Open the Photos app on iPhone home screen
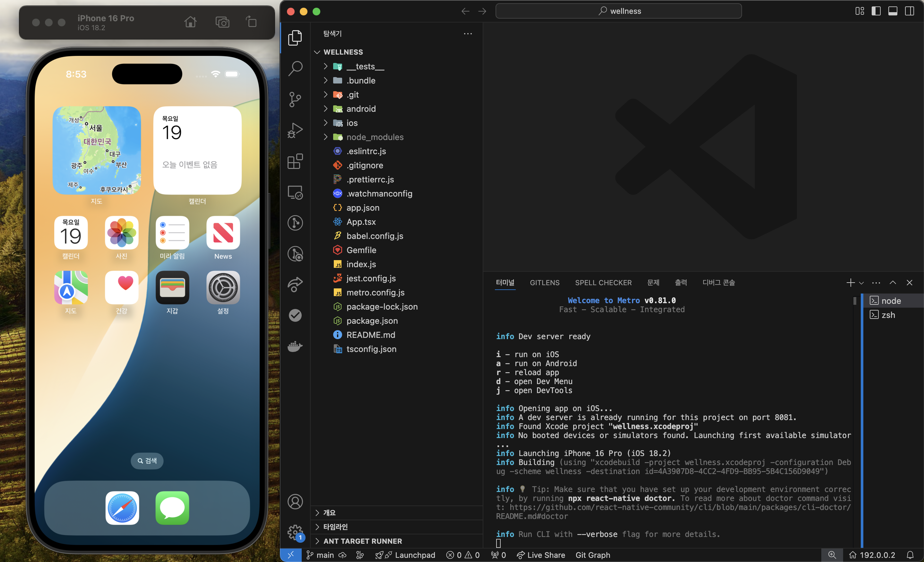924x562 pixels. (x=122, y=233)
